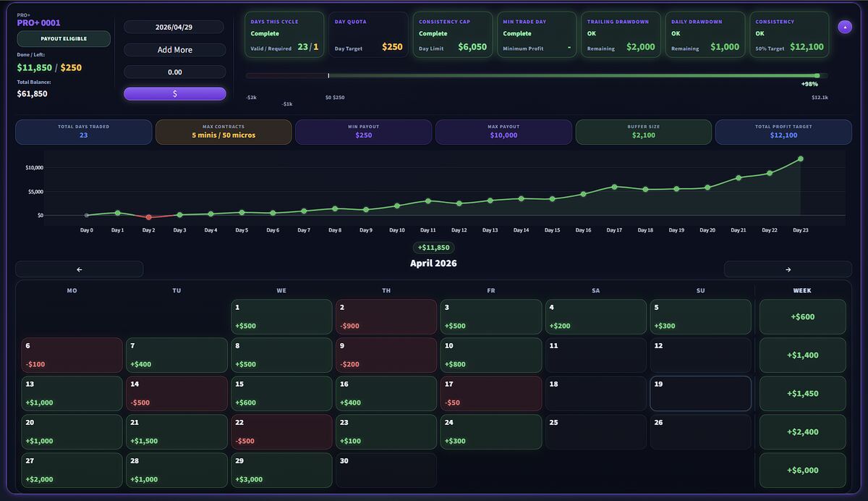
Task: Click the Total Profit Target tile
Action: click(783, 132)
